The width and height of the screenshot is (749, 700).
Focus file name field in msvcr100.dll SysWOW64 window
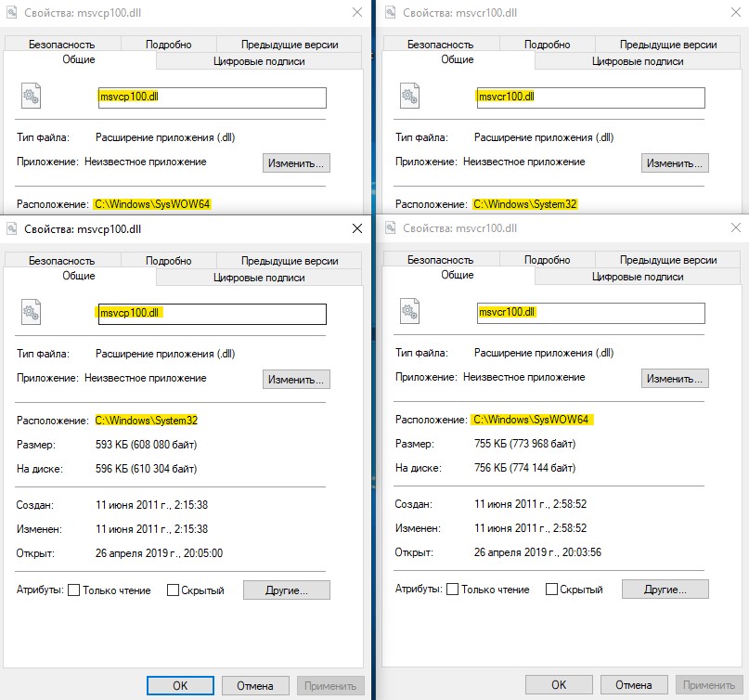591,313
